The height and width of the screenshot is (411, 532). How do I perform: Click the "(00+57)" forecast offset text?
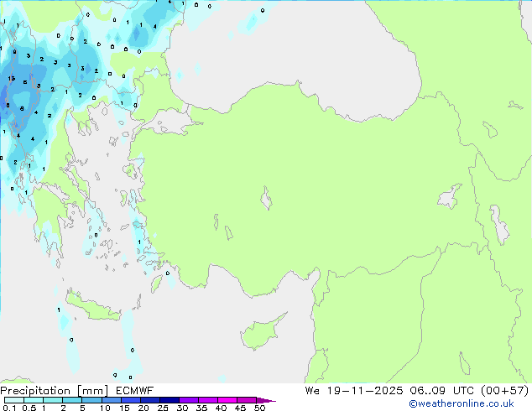[x=505, y=391]
